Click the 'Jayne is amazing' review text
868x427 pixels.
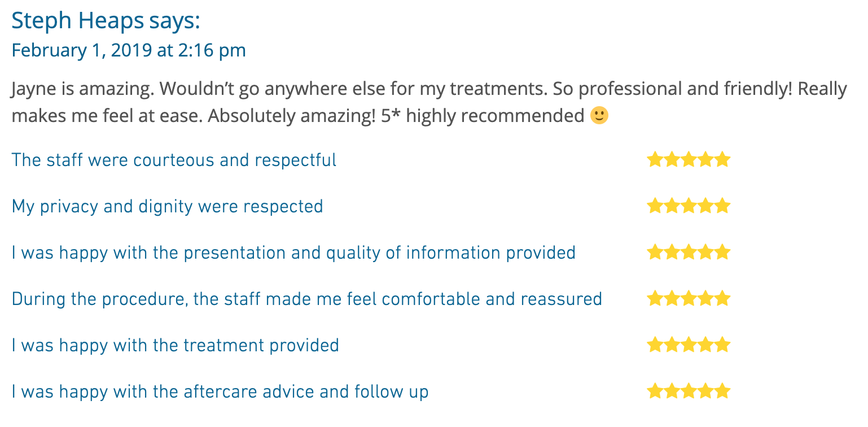coord(429,102)
